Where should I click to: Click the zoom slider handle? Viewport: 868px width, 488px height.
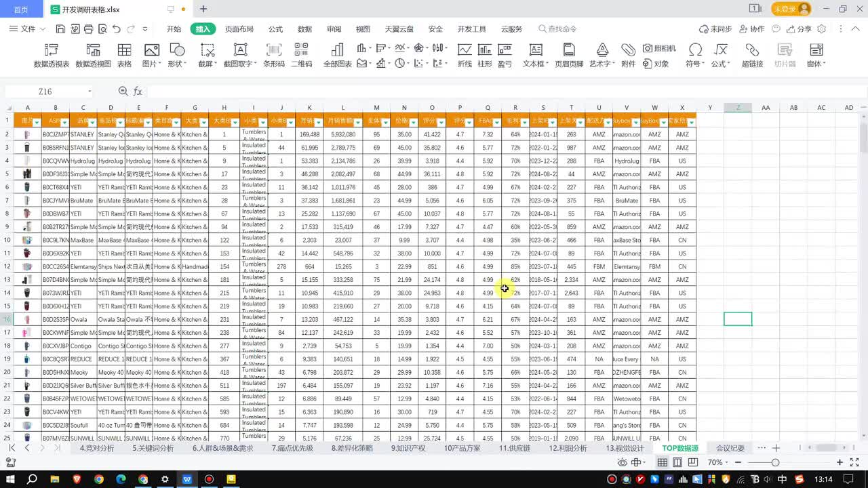coord(775,462)
